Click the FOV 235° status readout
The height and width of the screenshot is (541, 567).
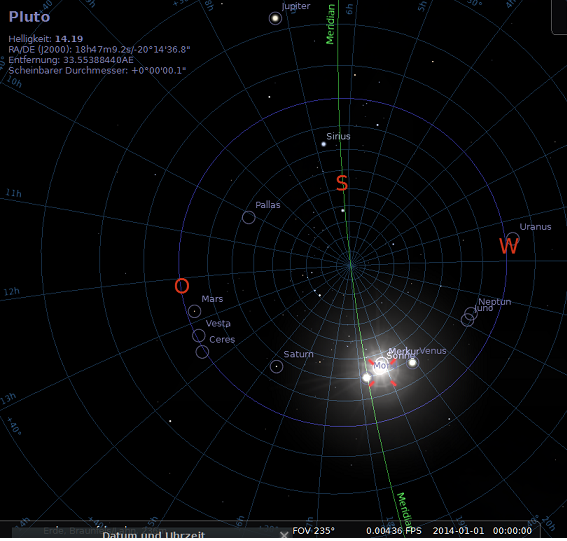click(313, 531)
